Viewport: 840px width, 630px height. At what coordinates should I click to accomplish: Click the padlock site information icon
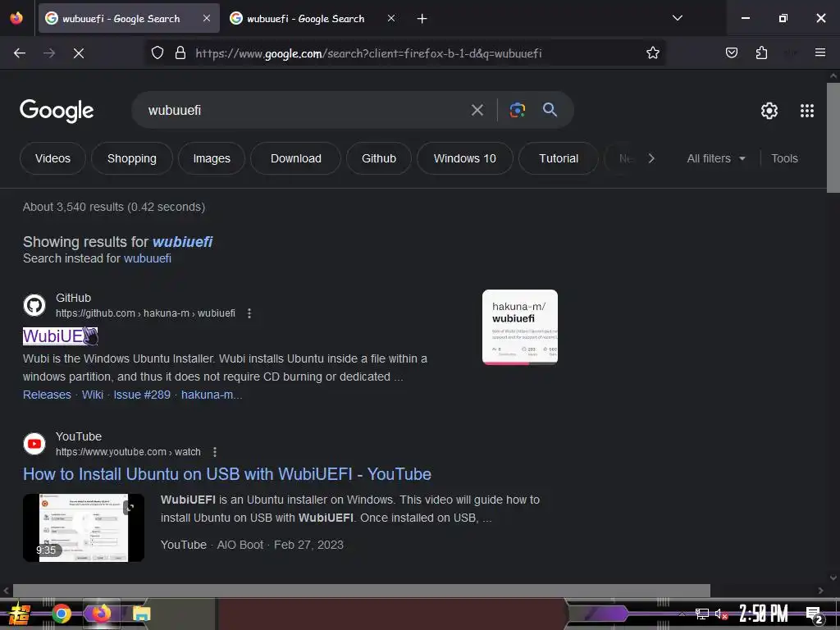180,53
